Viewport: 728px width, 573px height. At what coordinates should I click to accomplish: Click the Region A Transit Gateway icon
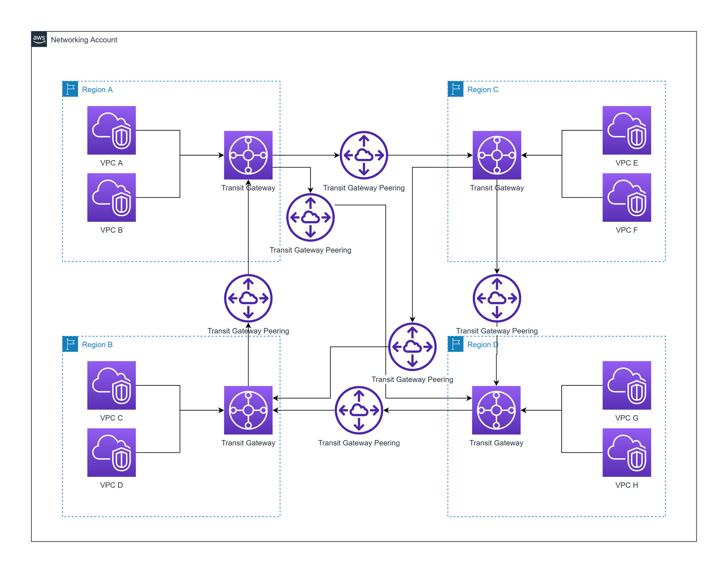(248, 155)
